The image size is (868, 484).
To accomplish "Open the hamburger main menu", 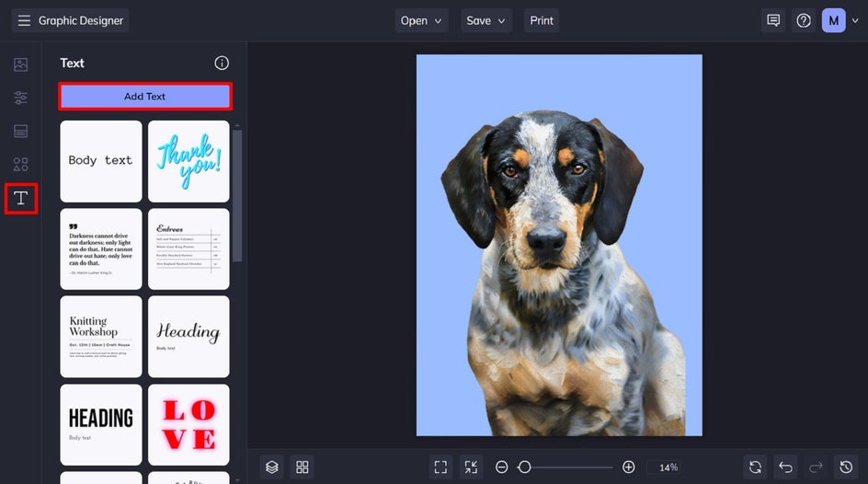I will (24, 20).
